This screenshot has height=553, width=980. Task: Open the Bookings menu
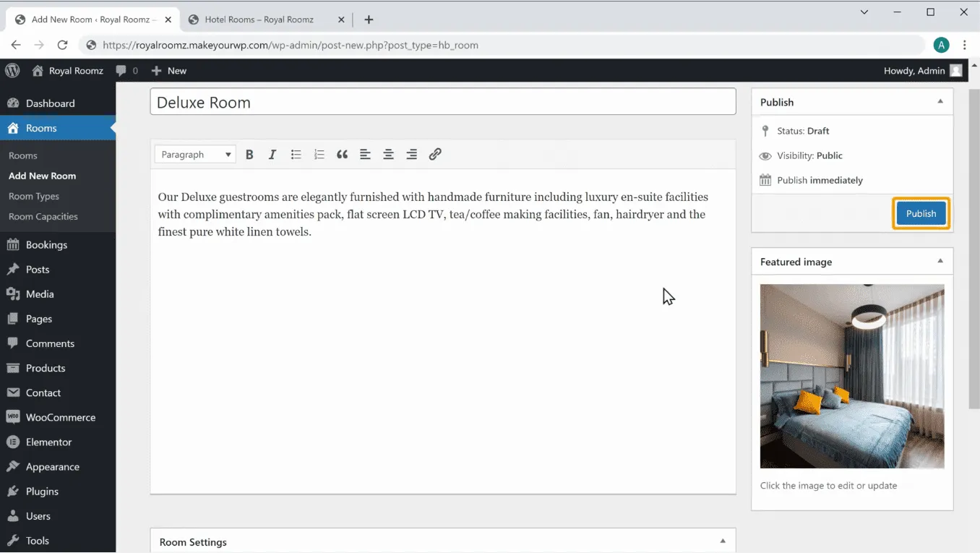click(46, 245)
